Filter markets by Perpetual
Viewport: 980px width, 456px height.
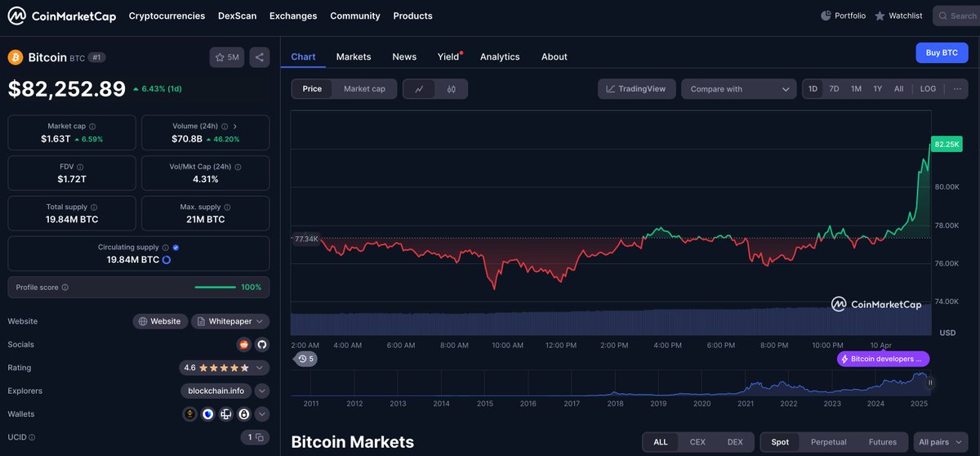[829, 442]
